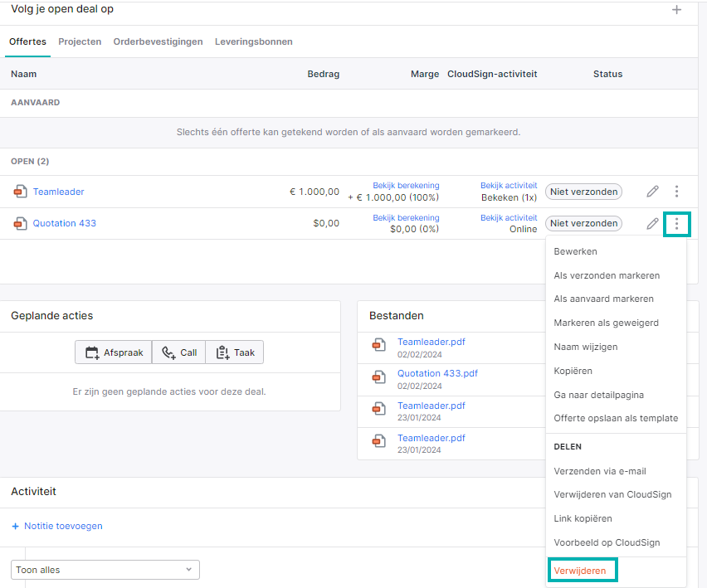Close three-dot menu on Quotation 433 row
The width and height of the screenshot is (707, 588).
[x=676, y=223]
